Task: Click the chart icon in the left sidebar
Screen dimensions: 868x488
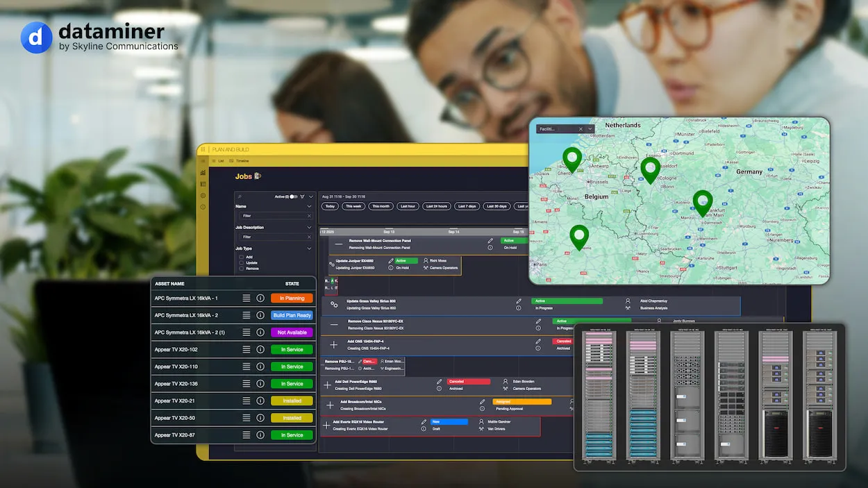Action: 203,172
